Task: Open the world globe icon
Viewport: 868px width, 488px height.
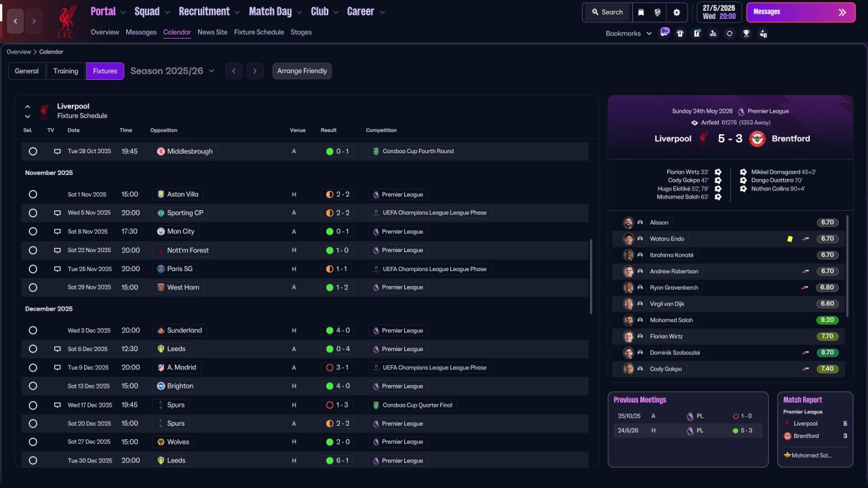Action: 658,12
